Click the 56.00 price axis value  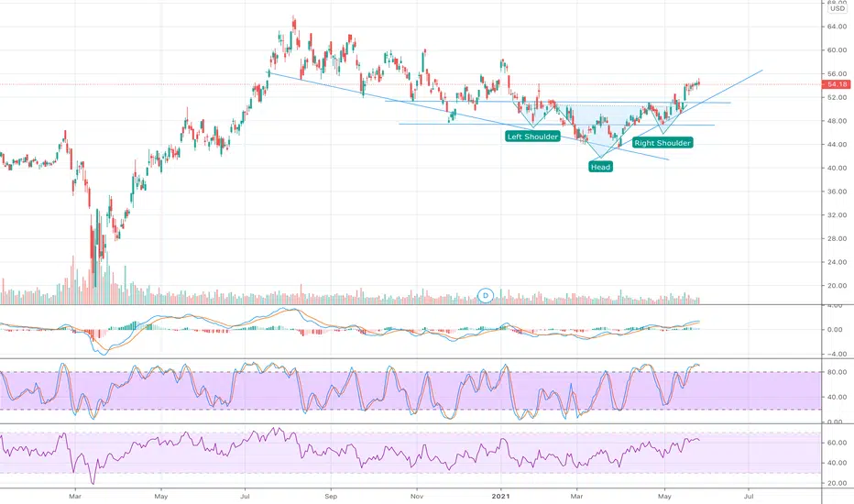(837, 73)
